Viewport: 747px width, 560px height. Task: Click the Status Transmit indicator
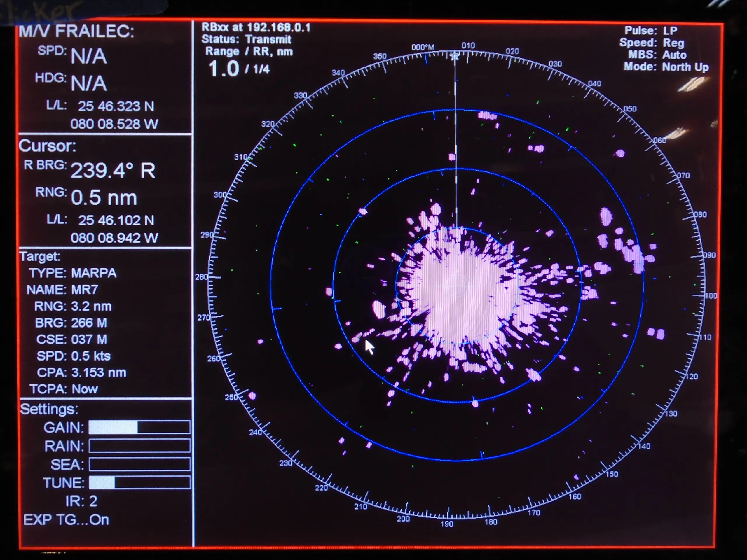click(x=247, y=39)
